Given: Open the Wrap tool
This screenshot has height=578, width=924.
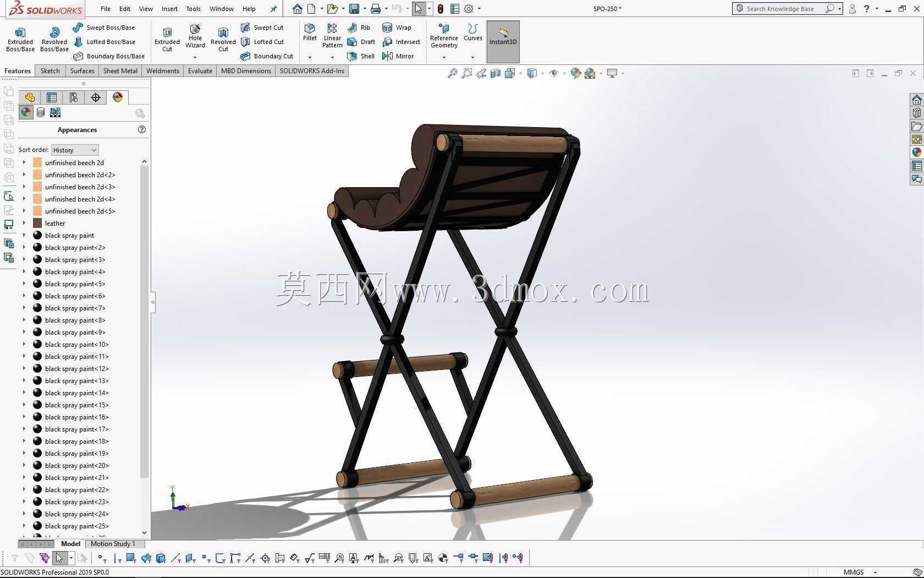Looking at the screenshot, I should pyautogui.click(x=397, y=28).
